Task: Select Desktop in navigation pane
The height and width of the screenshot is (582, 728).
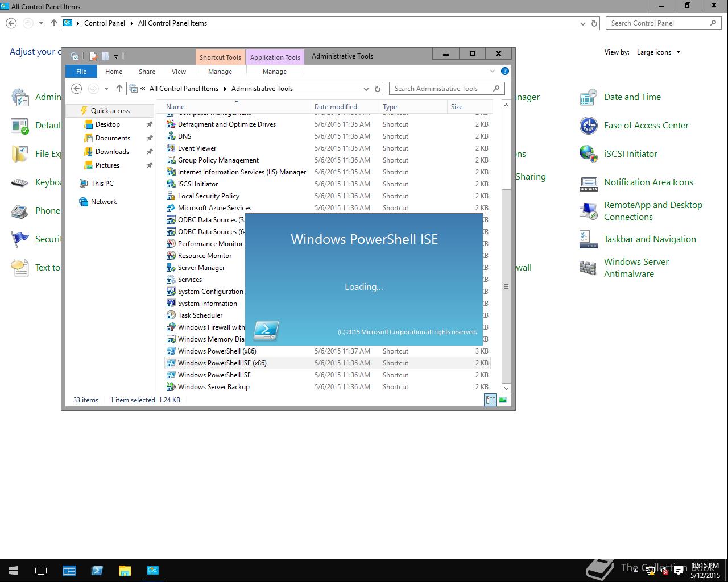Action: tap(107, 124)
